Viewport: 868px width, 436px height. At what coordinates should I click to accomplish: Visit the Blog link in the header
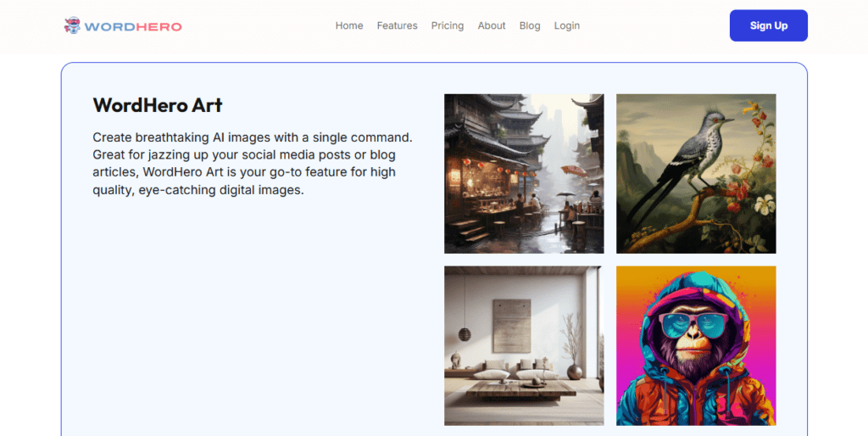point(530,25)
